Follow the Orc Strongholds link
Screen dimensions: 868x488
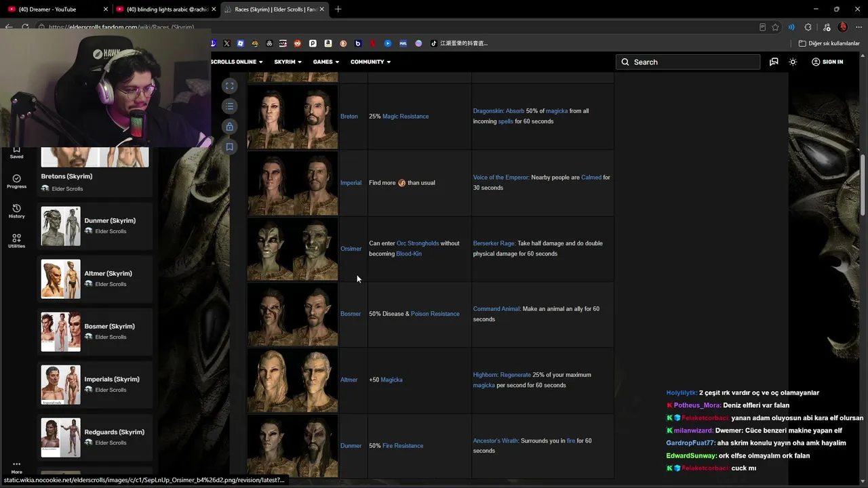[x=418, y=243]
